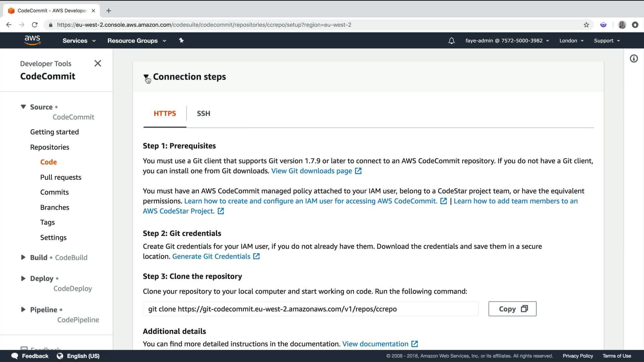Bookmark page with star icon
The height and width of the screenshot is (362, 644).
[x=586, y=25]
